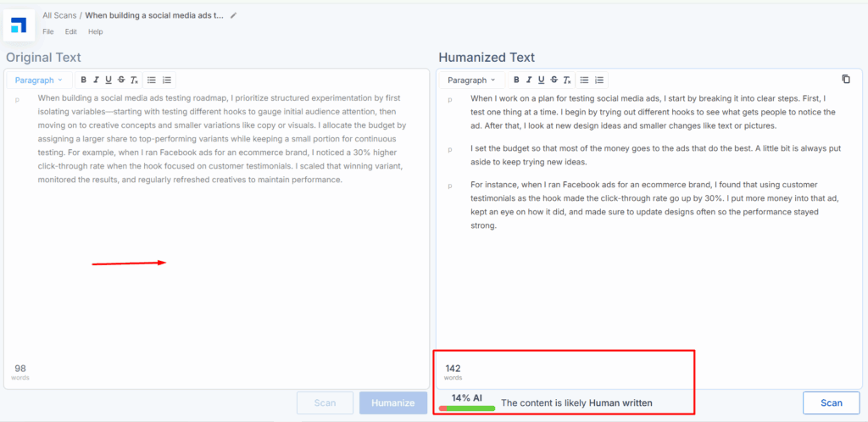Toggle bold in Original Text toolbar
The width and height of the screenshot is (868, 422).
pyautogui.click(x=83, y=80)
